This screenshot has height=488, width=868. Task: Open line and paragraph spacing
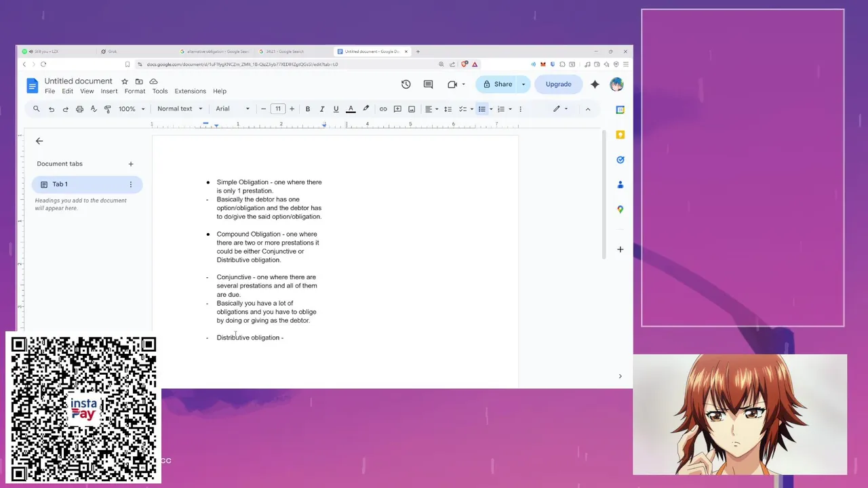[x=448, y=109]
